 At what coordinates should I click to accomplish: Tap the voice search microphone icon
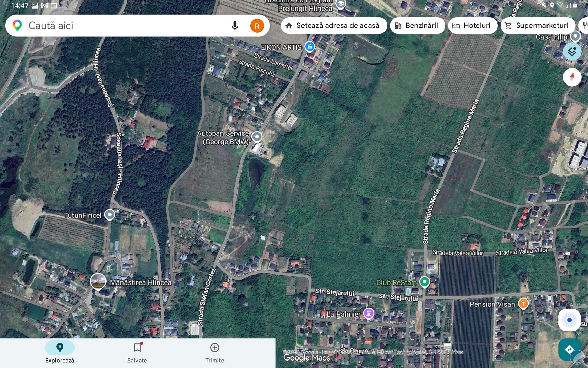coord(235,26)
